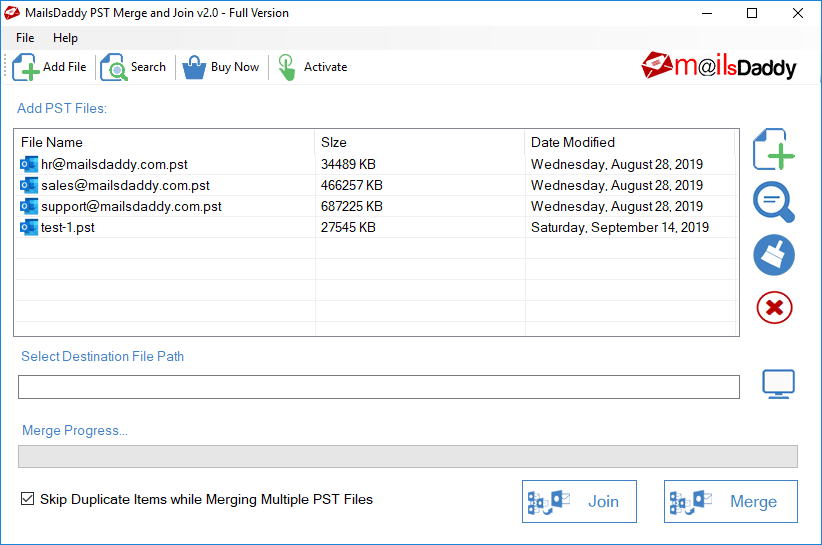This screenshot has height=545, width=822.
Task: Click the Skip Duplicate Items label text
Action: pyautogui.click(x=207, y=499)
